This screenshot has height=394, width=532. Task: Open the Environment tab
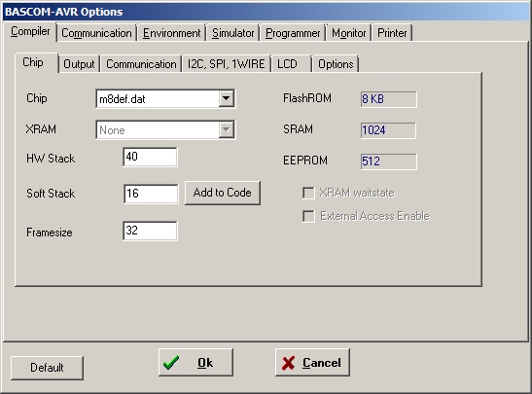pos(172,33)
